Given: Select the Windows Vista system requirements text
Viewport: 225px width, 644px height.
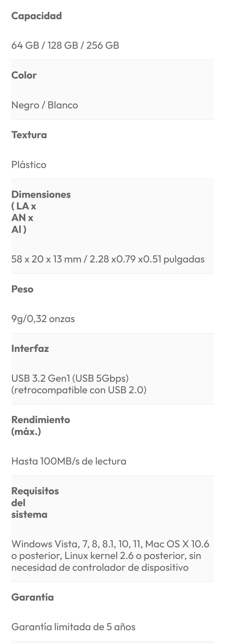Looking at the screenshot, I should click(x=110, y=544).
